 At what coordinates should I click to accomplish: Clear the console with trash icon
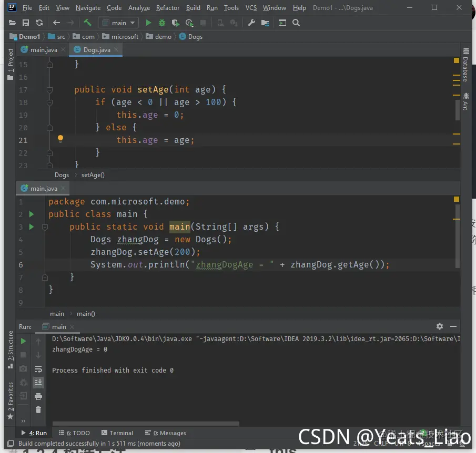(38, 410)
